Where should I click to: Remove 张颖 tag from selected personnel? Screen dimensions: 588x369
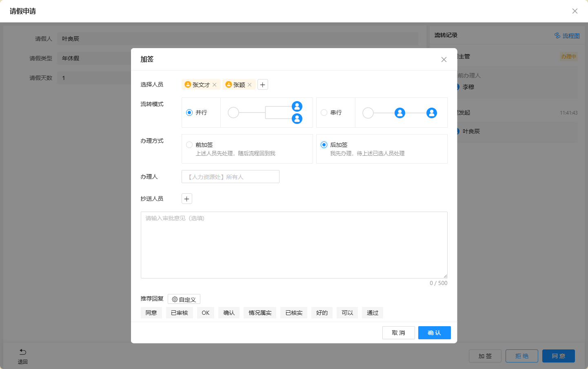click(250, 85)
